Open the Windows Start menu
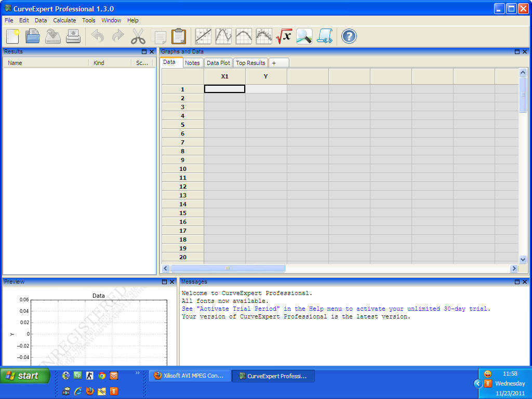The height and width of the screenshot is (399, 532). coord(25,376)
